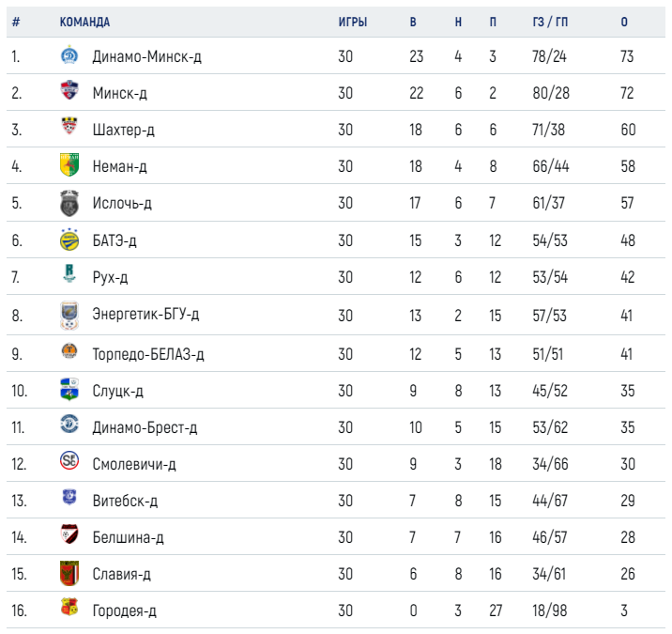
Task: Click the О points column header
Action: point(624,22)
